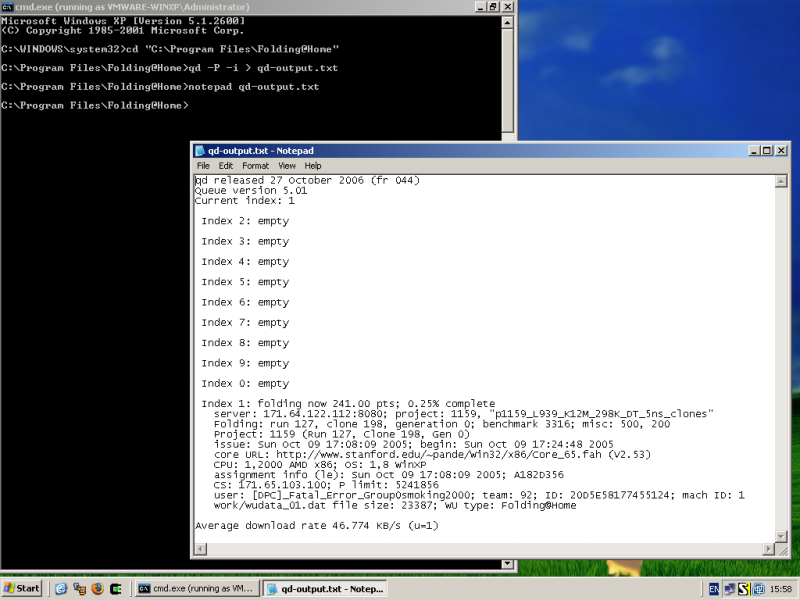Click 'Index 5: empty' line
800x600 pixels.
point(245,282)
